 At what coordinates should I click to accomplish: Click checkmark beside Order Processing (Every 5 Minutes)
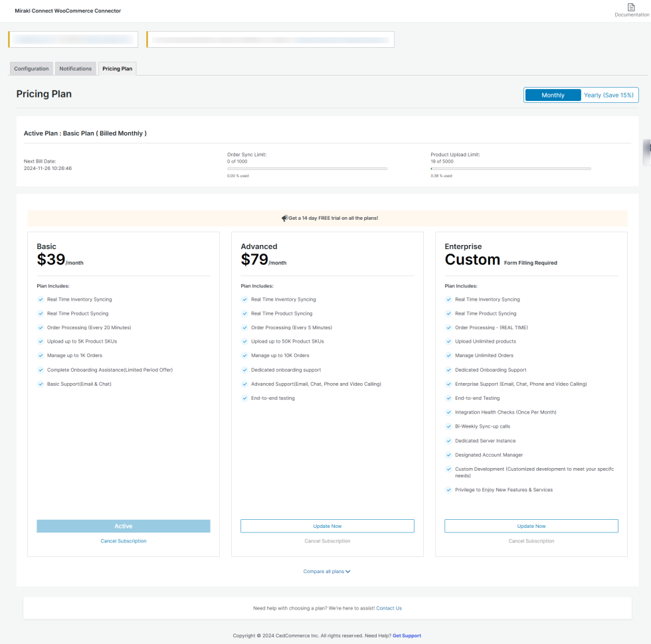[x=244, y=327]
